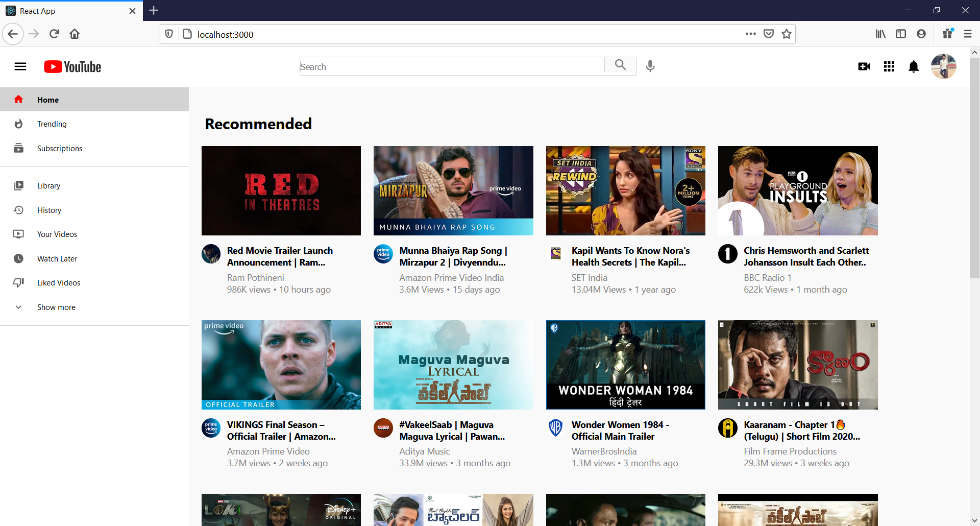Viewport: 980px width, 526px height.
Task: Open Firefox account icon
Action: (x=921, y=34)
